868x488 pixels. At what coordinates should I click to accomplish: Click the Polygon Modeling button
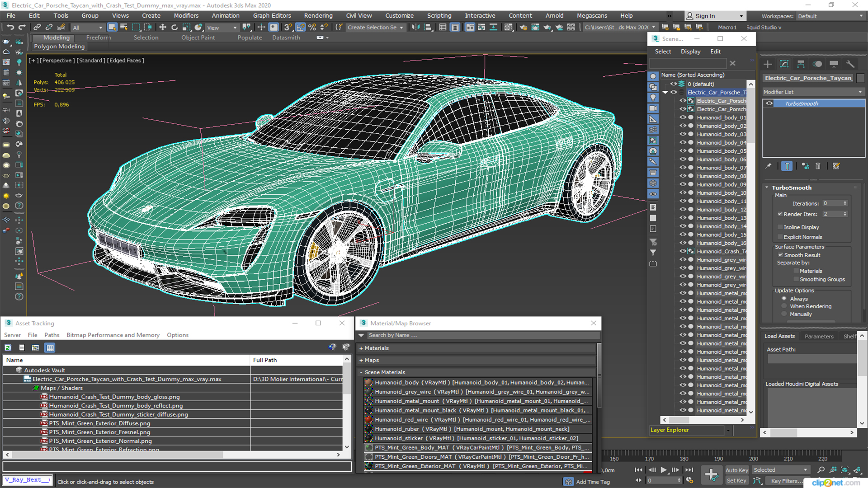(x=59, y=46)
